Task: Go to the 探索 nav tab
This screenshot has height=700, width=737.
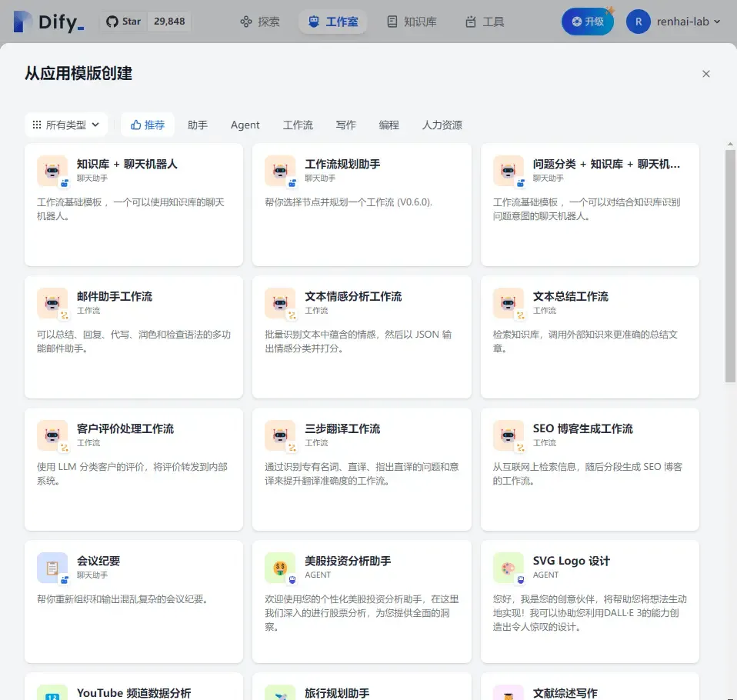Action: coord(260,22)
